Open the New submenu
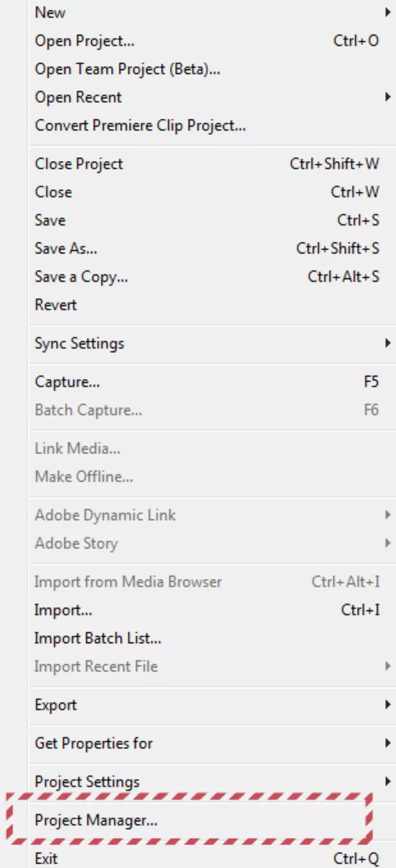This screenshot has width=396, height=868. coord(50,12)
